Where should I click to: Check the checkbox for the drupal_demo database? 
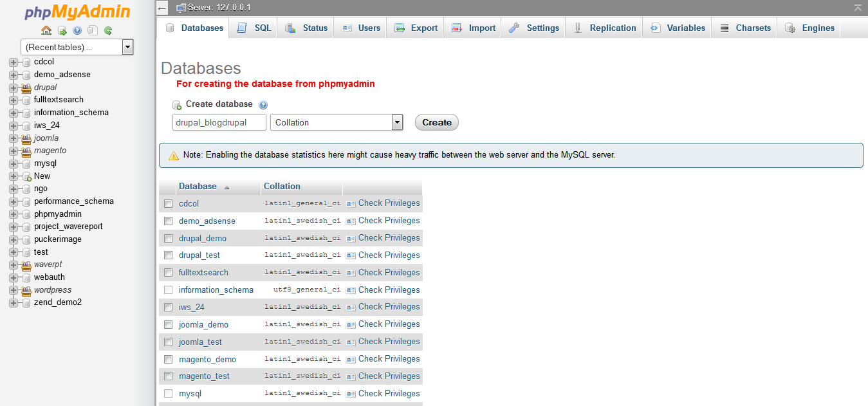(168, 237)
